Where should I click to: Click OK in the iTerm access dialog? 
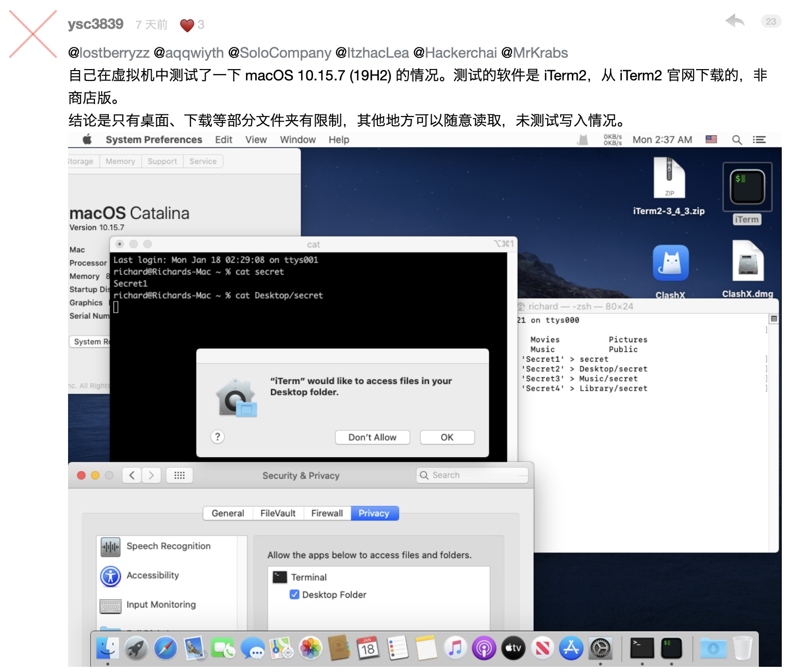447,437
